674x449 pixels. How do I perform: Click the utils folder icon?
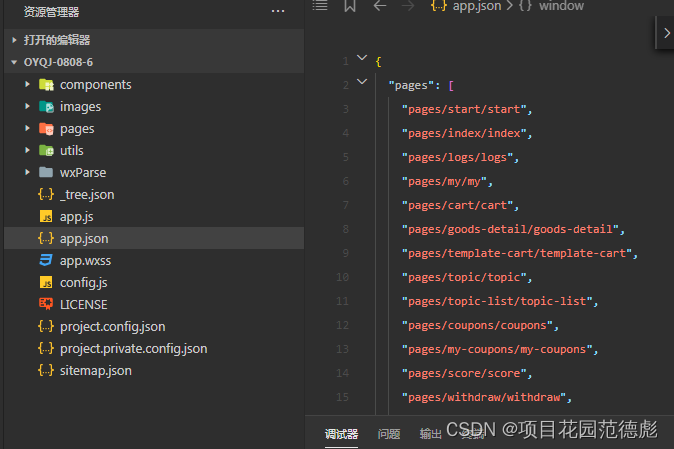[x=46, y=150]
